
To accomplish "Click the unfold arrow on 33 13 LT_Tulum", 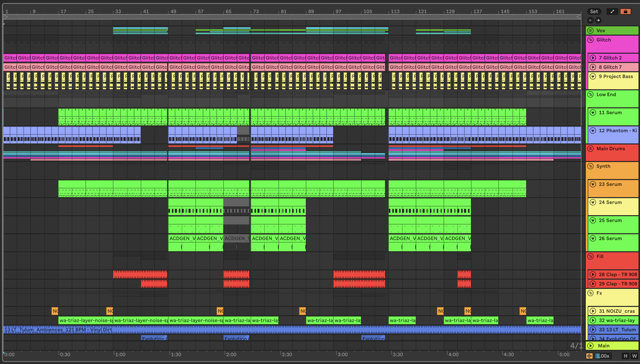I will 593,330.
